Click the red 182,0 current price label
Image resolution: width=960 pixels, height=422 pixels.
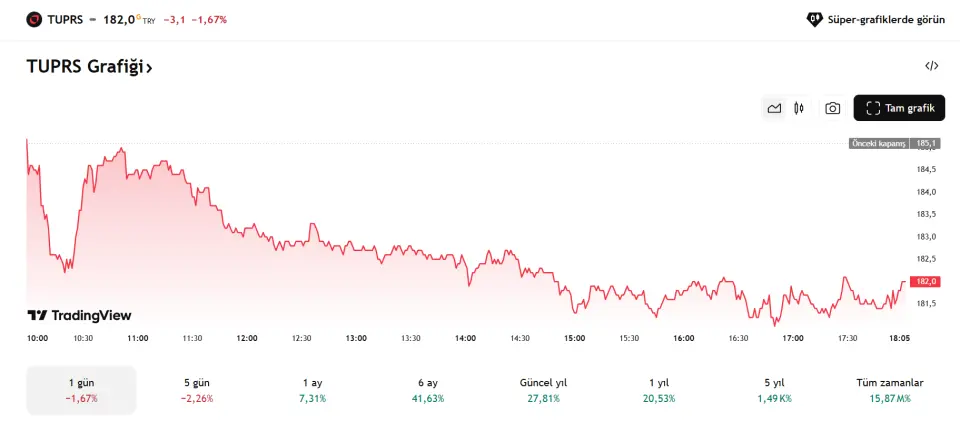tap(926, 282)
